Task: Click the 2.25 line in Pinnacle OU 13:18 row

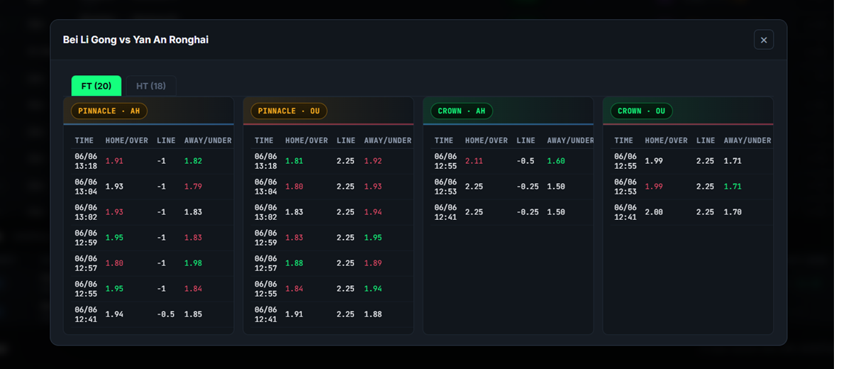Action: [346, 161]
